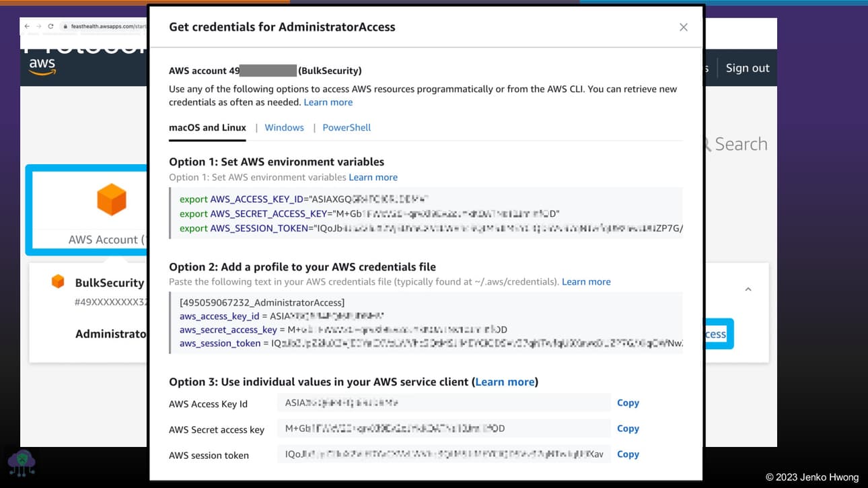Collapse the BulkSecurity account chevron
The height and width of the screenshot is (488, 868).
(748, 289)
